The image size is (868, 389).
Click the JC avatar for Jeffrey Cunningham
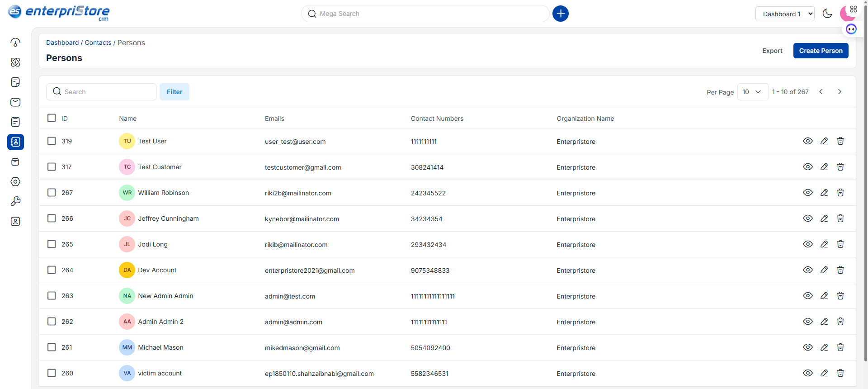tap(127, 218)
